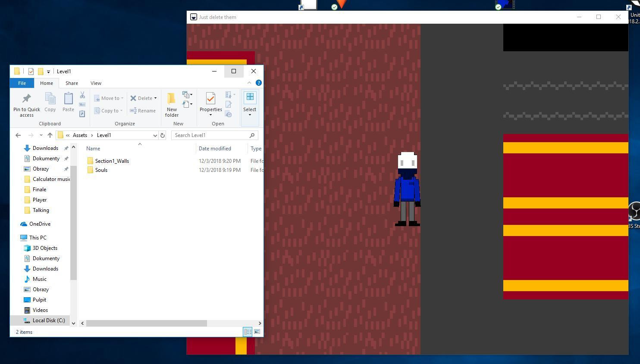Click the Edit icon in the Open group
Viewport: 640px width, 364px height.
[229, 105]
